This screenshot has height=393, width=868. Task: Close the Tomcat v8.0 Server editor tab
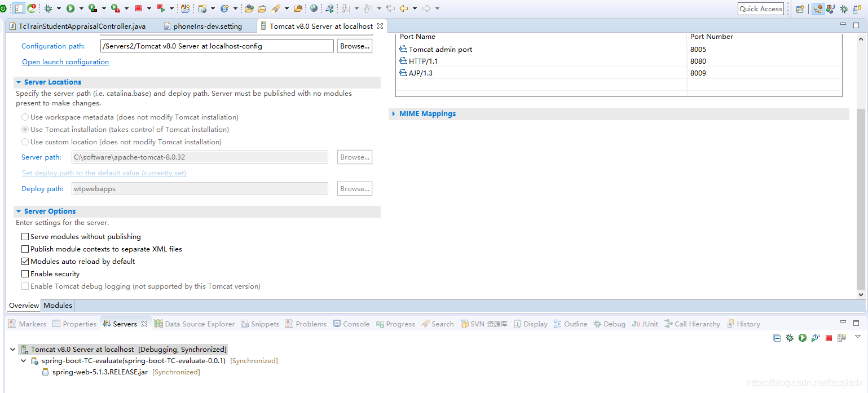coord(380,26)
